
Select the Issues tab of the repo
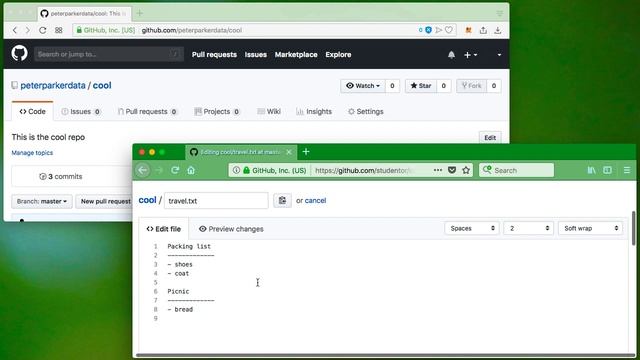point(81,111)
